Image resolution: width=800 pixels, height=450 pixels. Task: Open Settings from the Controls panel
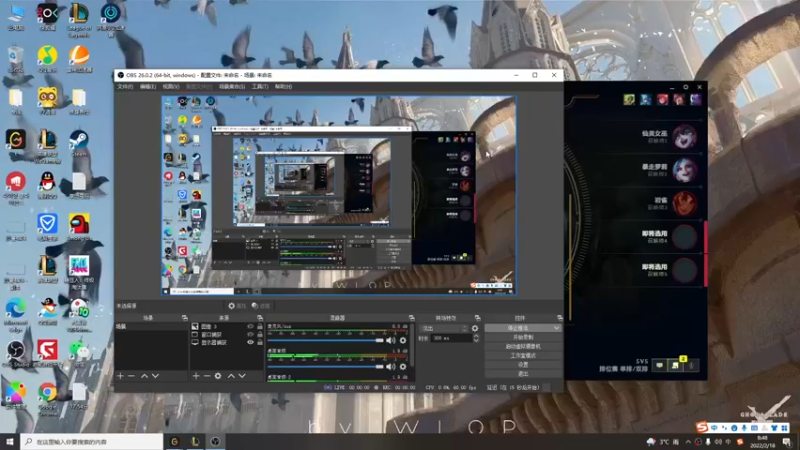click(x=523, y=365)
